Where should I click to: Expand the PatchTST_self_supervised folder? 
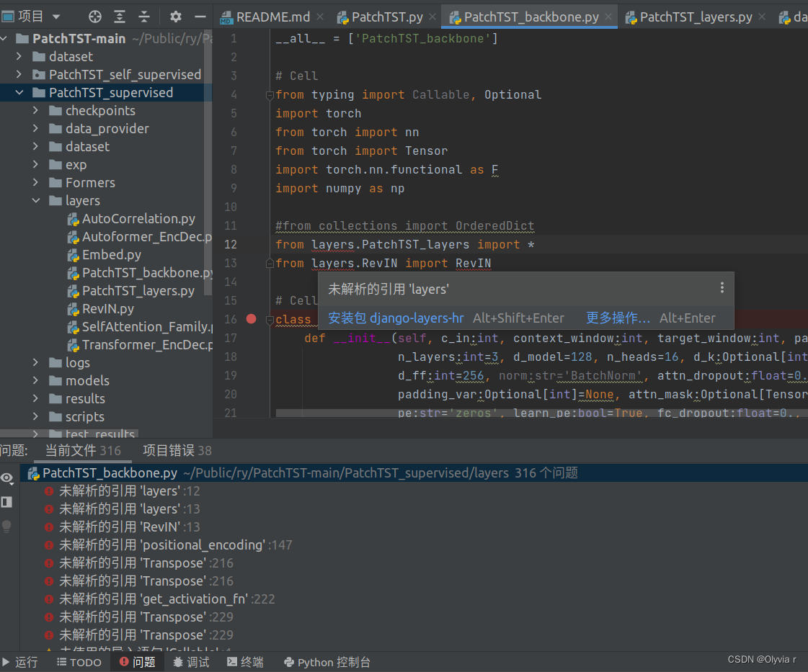point(19,75)
